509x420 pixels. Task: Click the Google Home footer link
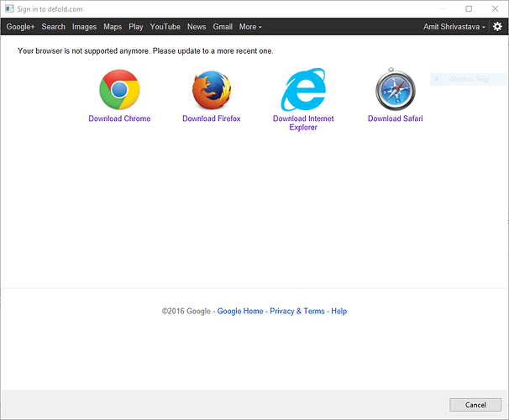pyautogui.click(x=240, y=311)
